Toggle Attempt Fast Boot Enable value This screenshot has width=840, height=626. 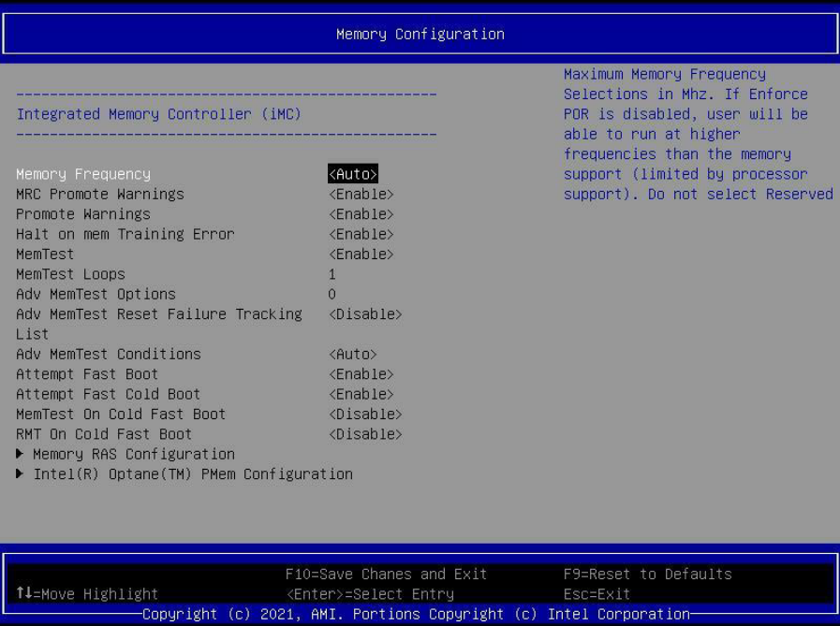[x=361, y=374]
